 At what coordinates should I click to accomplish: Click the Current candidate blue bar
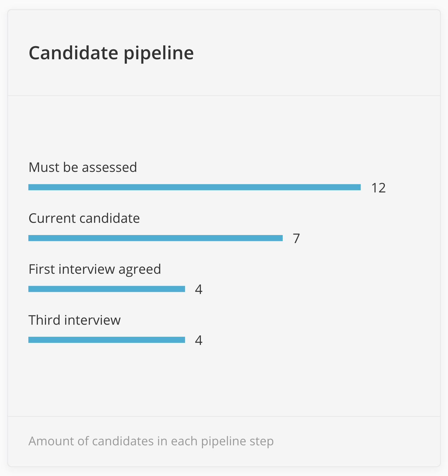[155, 238]
